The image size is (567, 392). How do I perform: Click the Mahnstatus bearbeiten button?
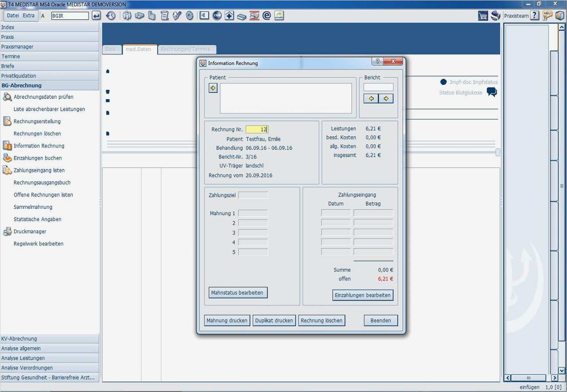[238, 292]
